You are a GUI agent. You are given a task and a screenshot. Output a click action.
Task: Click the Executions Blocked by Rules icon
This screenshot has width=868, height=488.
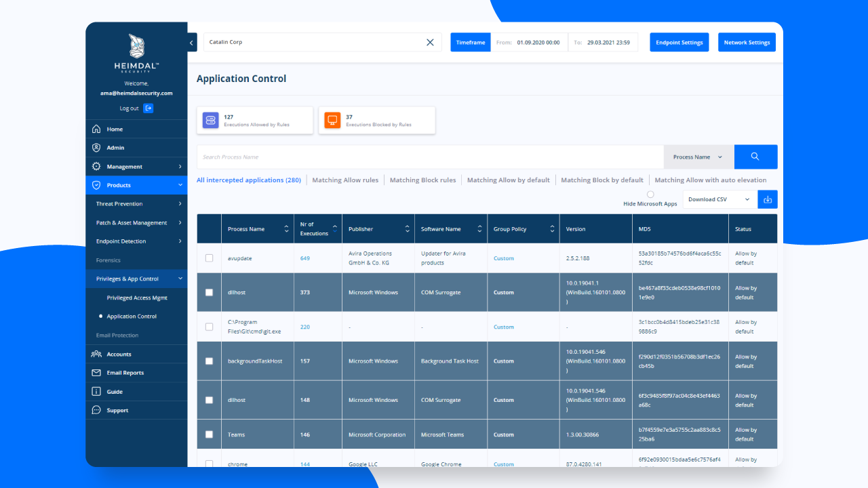332,119
